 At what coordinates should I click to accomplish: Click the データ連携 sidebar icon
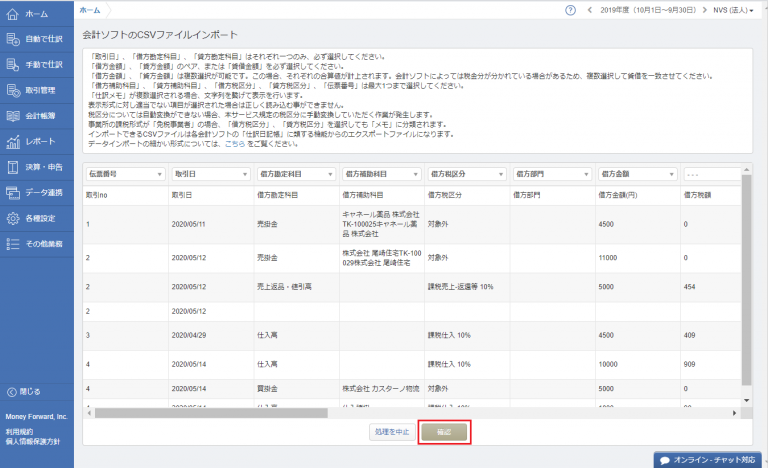tap(13, 193)
